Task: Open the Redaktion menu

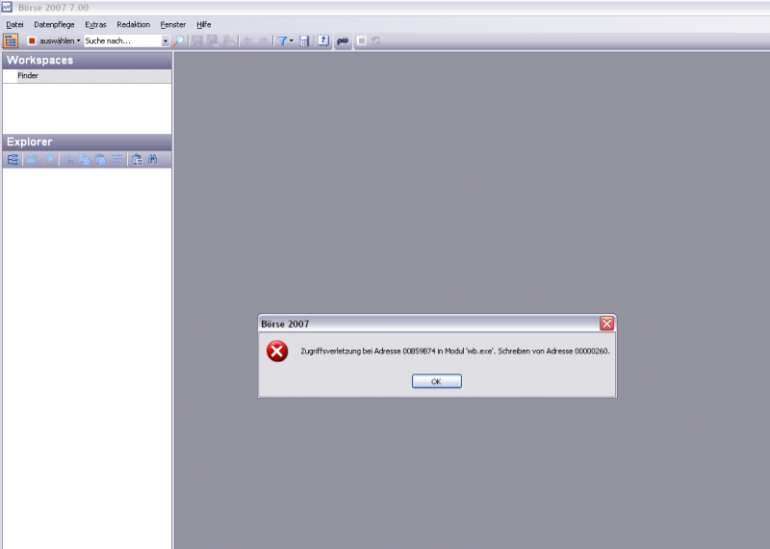Action: pyautogui.click(x=133, y=25)
